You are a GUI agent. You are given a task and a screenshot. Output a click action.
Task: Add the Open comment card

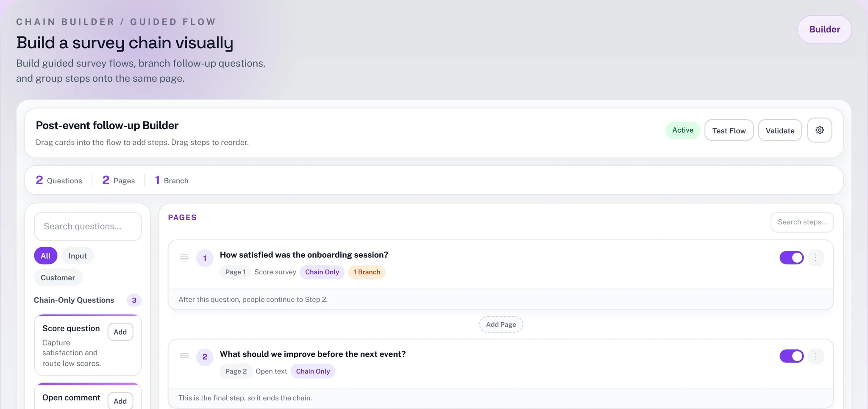pos(120,401)
